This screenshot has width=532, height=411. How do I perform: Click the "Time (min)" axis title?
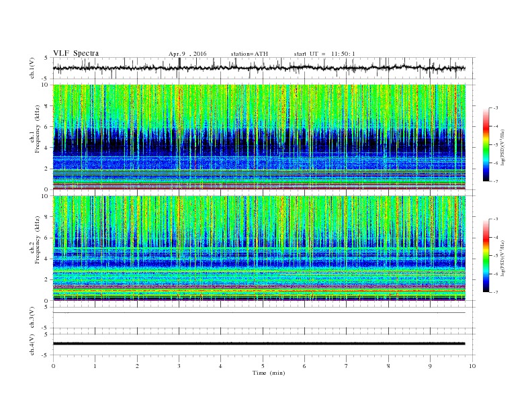pyautogui.click(x=269, y=373)
